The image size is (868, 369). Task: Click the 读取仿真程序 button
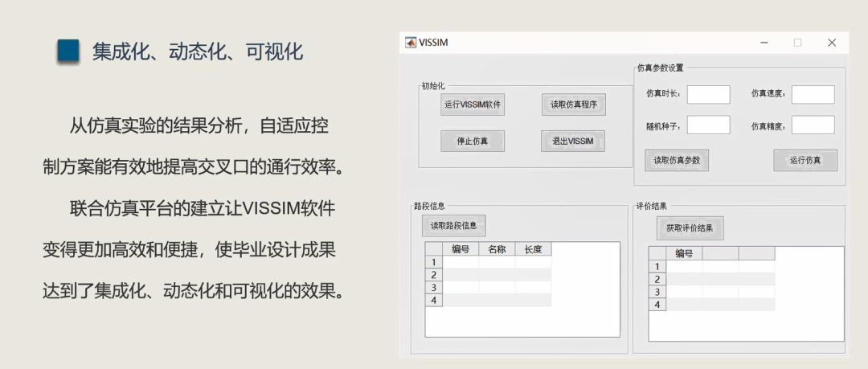coord(573,105)
